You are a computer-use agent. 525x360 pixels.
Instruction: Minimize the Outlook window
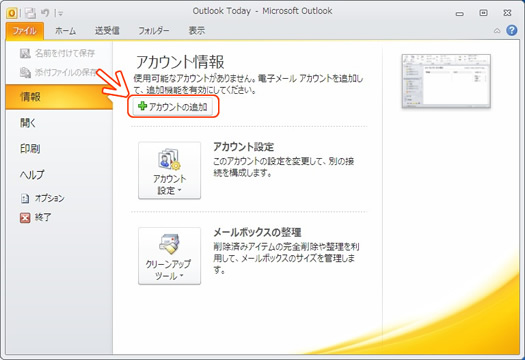coord(460,13)
